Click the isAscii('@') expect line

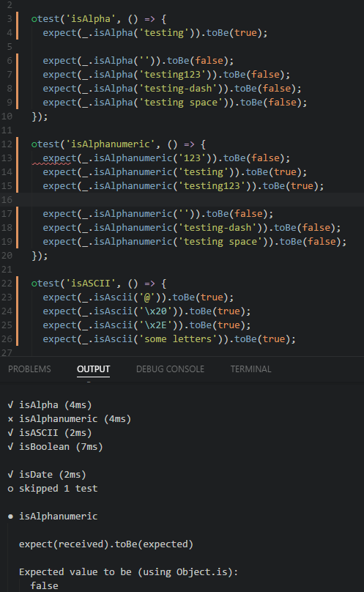tap(138, 297)
